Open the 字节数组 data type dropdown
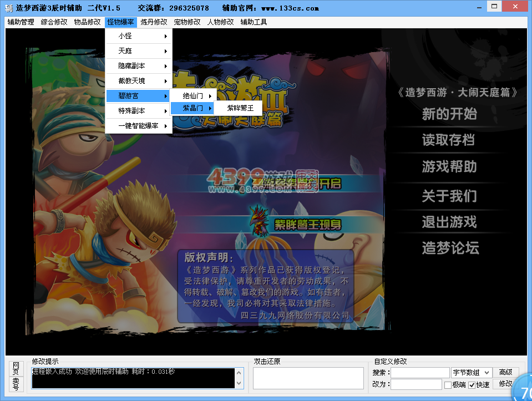Image resolution: width=532 pixels, height=401 pixels. (472, 373)
